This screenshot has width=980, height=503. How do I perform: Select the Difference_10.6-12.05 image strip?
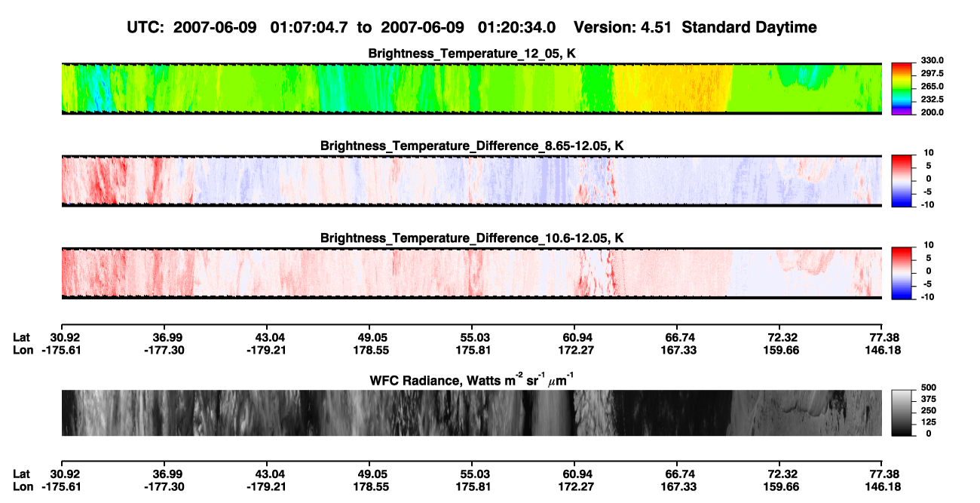tap(471, 272)
